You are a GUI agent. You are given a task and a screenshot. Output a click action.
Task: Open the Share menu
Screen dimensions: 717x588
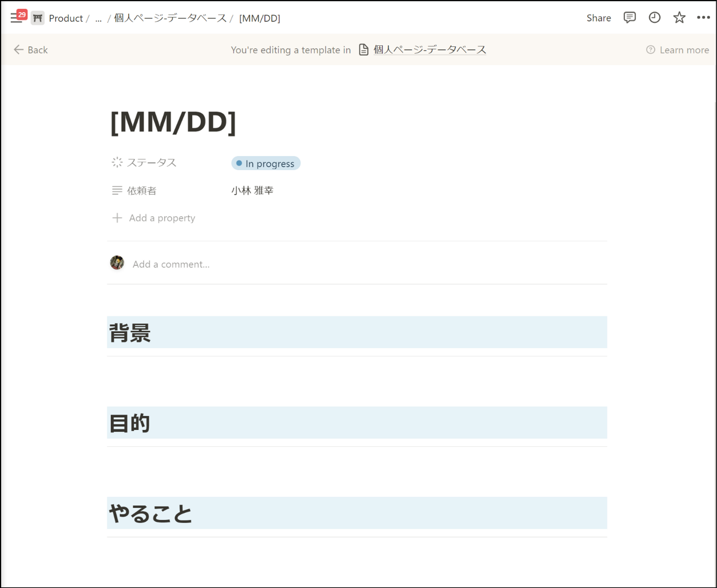[x=598, y=18]
